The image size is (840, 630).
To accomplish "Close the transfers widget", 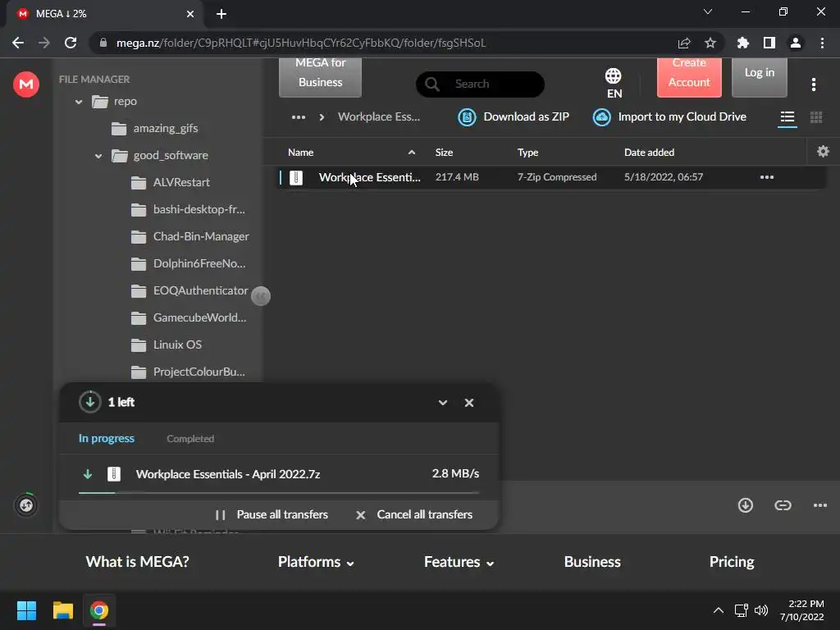I will click(x=468, y=403).
